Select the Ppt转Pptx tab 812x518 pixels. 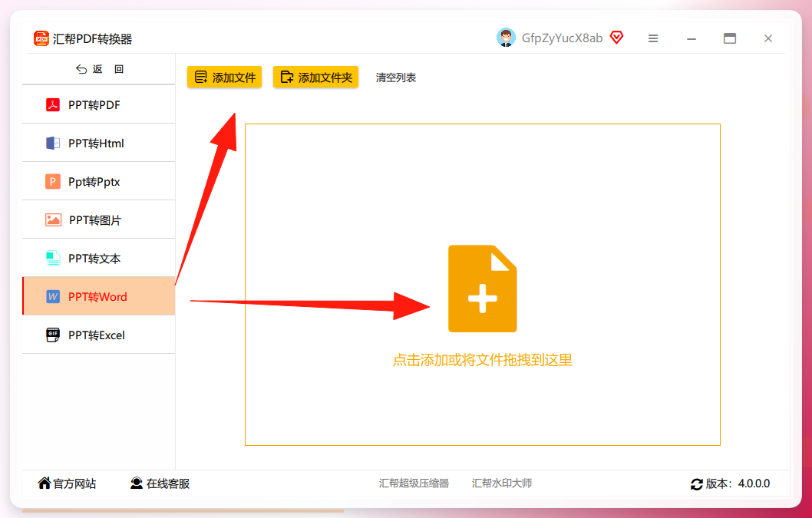(x=98, y=181)
